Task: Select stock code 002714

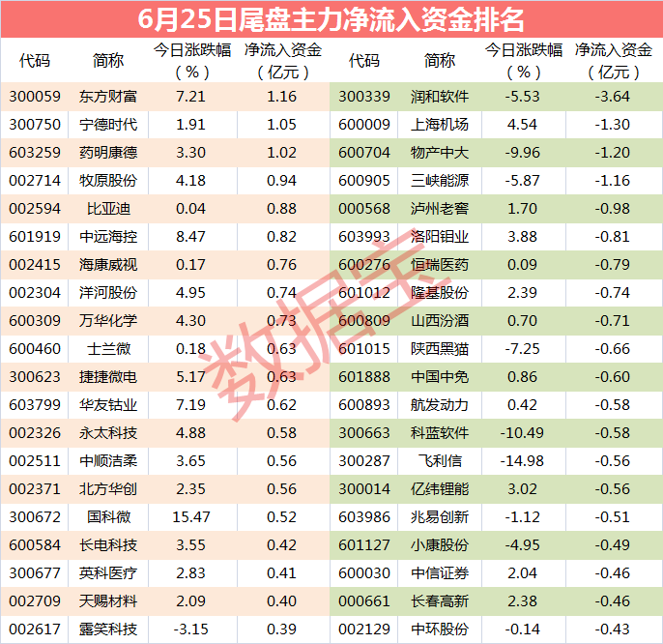Action: tap(35, 181)
